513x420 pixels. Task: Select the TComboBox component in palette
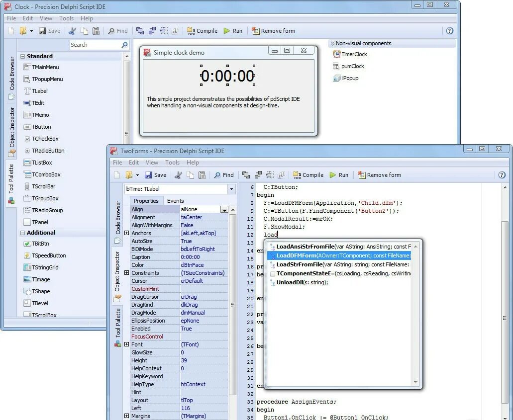coord(42,174)
